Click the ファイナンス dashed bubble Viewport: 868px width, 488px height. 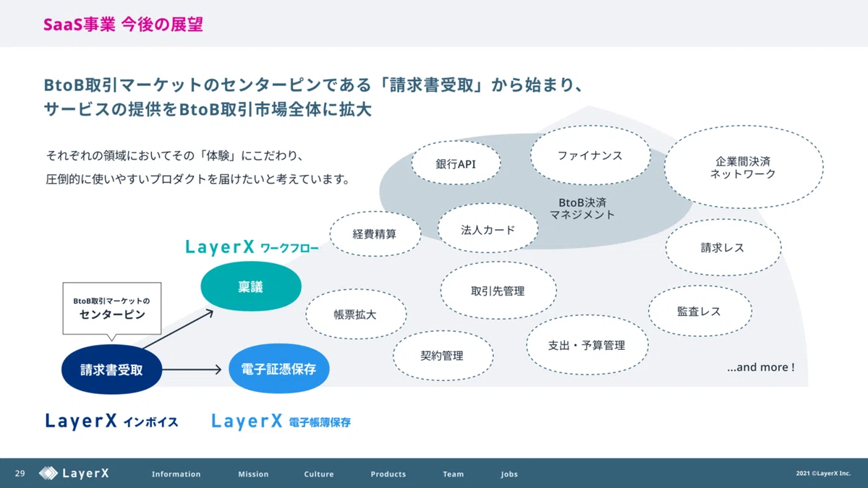pyautogui.click(x=590, y=155)
